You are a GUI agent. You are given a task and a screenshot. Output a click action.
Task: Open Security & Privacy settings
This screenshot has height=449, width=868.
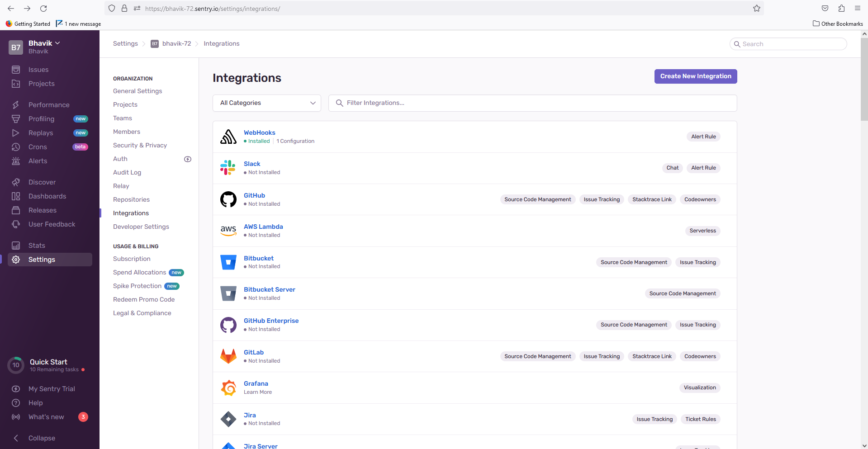pos(140,145)
